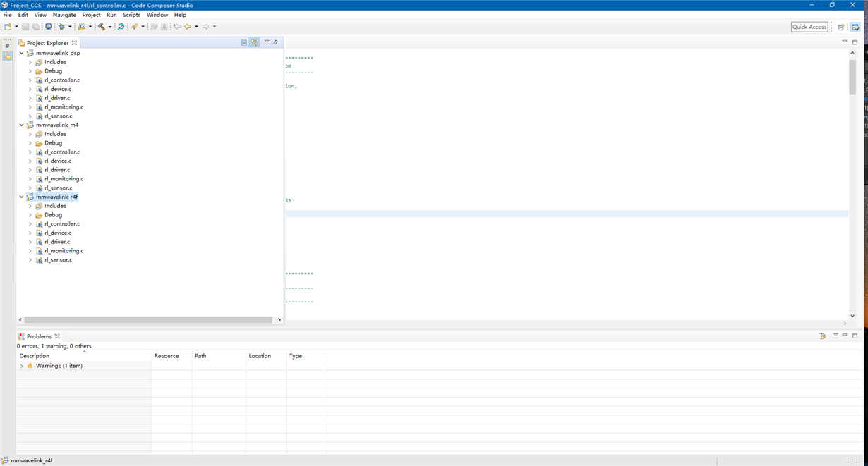Click the Open Perspective icon

tap(841, 27)
